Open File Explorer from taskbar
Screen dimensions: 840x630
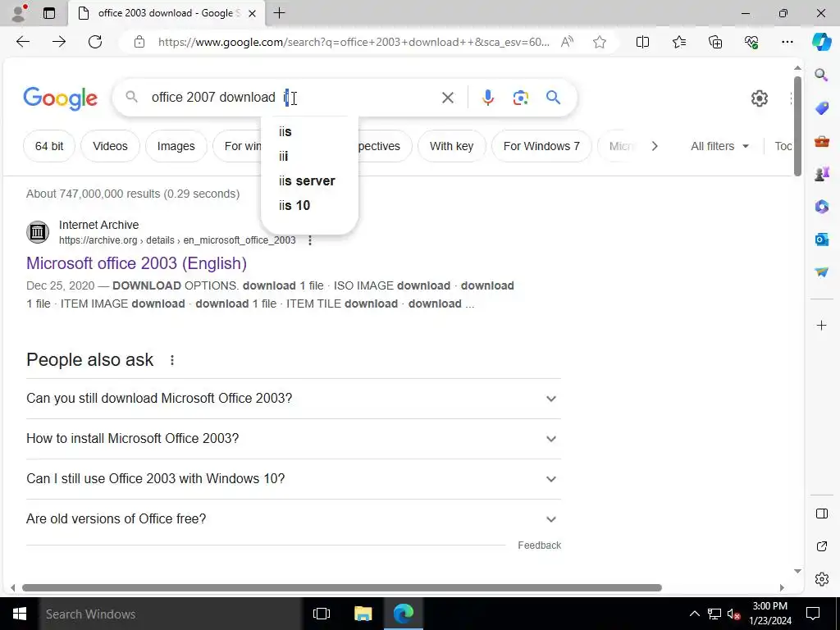point(363,614)
